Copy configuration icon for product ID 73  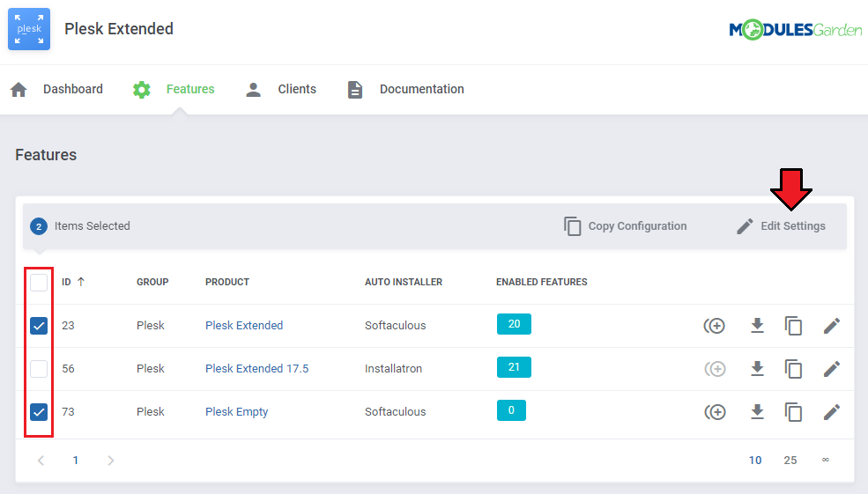point(793,412)
